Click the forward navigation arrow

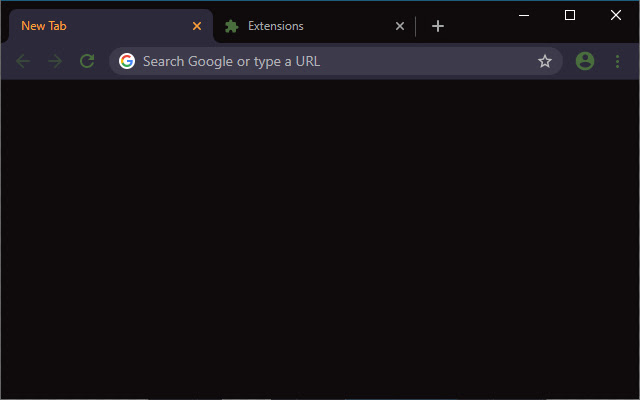click(55, 62)
